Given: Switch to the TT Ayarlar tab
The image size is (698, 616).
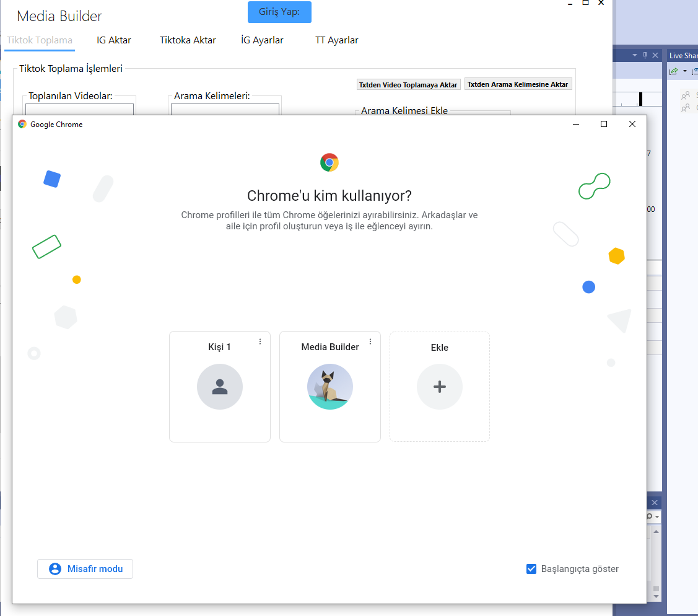Looking at the screenshot, I should click(x=336, y=40).
